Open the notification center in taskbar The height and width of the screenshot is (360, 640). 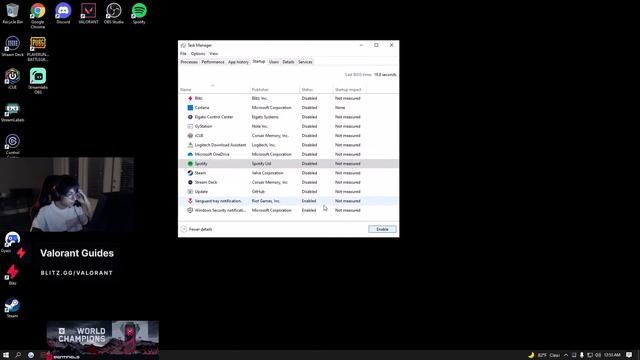[x=629, y=355]
